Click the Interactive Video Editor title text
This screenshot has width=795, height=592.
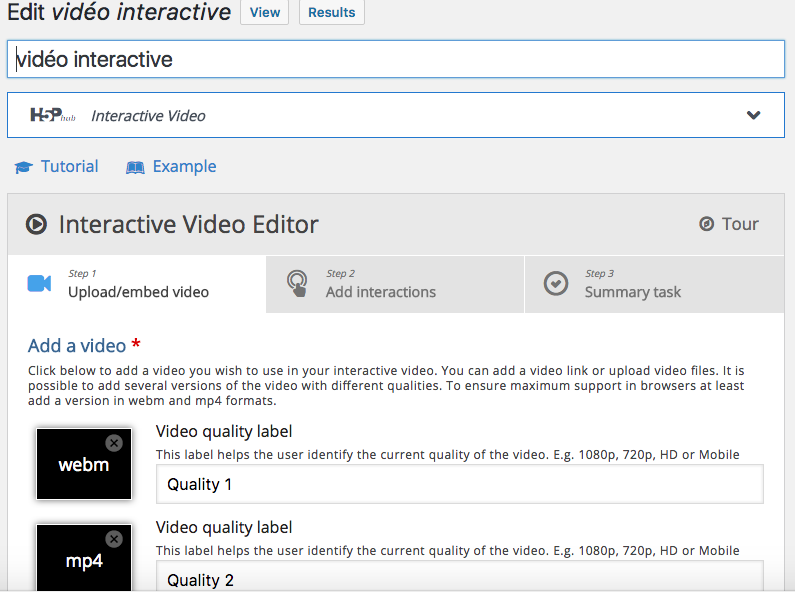pos(189,224)
